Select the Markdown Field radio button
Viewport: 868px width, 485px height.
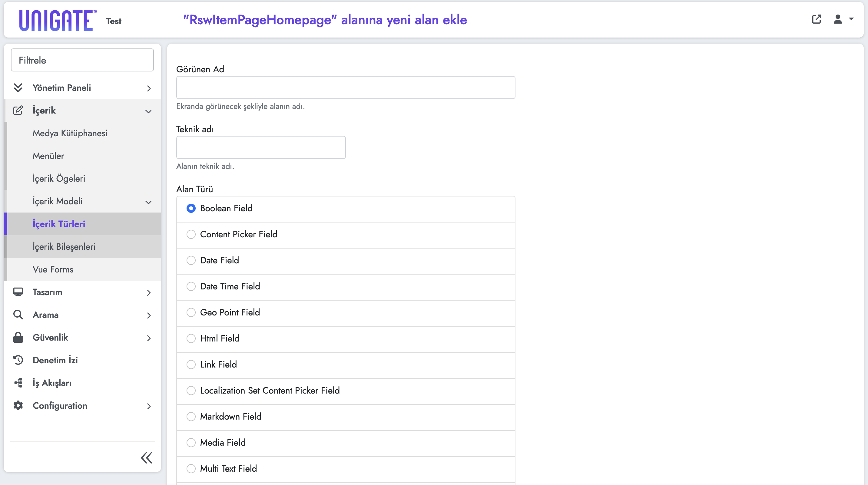coord(191,417)
